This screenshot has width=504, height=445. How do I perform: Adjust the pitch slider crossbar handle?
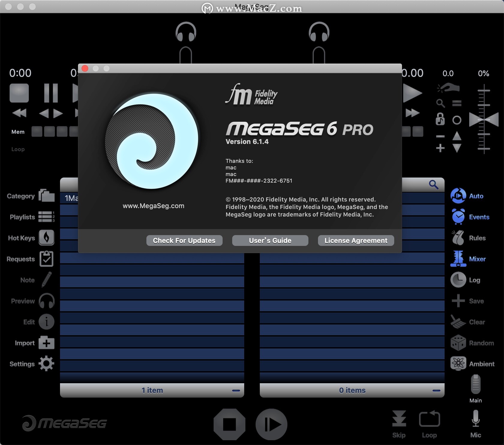pos(484,120)
